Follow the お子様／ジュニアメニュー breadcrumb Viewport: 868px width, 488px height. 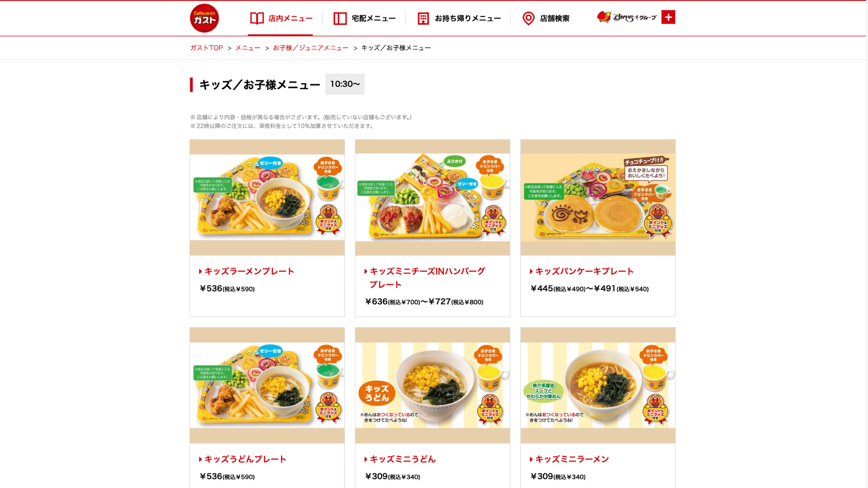tap(311, 48)
